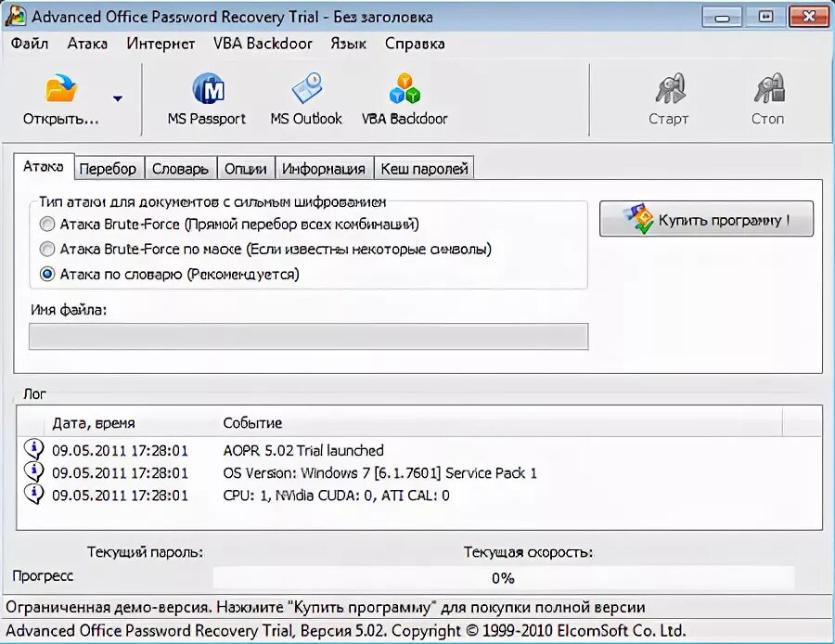The height and width of the screenshot is (644, 835).
Task: Open the Язык menu
Action: click(x=348, y=44)
